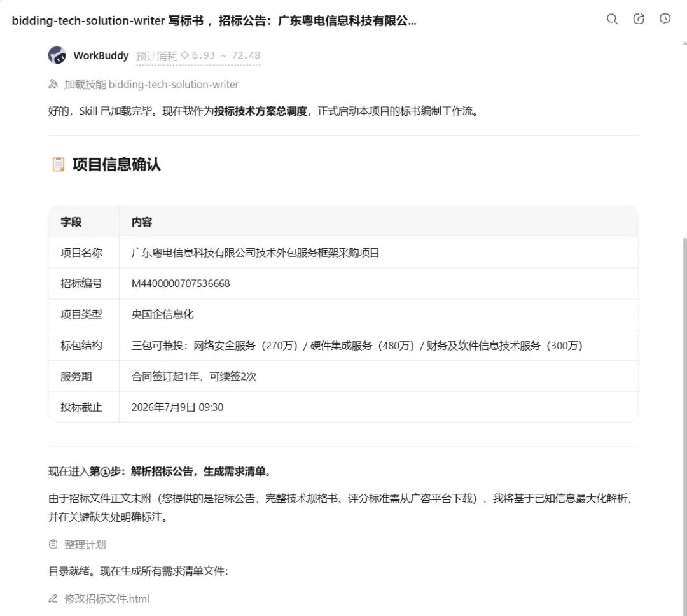Expand the 整理计划 step
This screenshot has height=616, width=687.
pyautogui.click(x=85, y=545)
